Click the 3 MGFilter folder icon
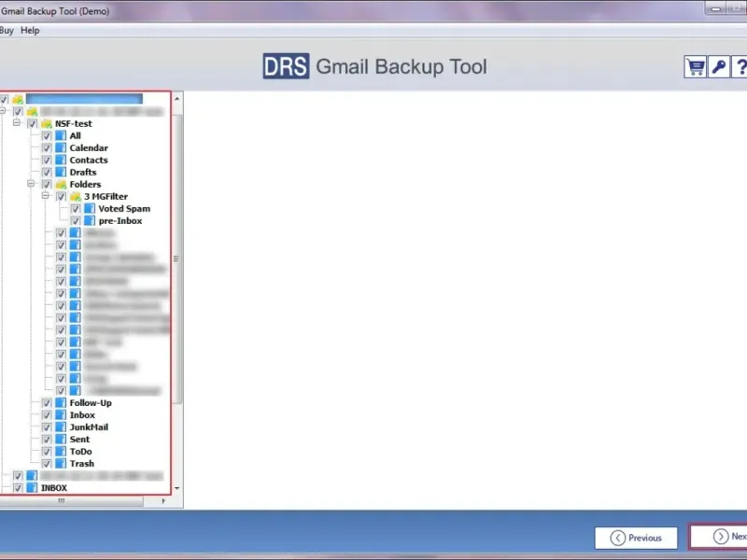This screenshot has height=560, width=747. (x=76, y=197)
